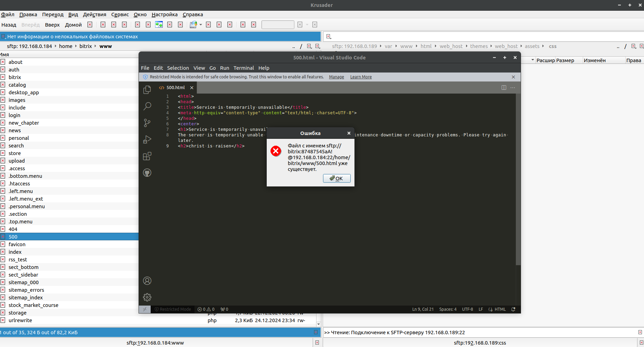Screen dimensions: 644x347
Task: Open Search in the VS Code activity bar
Action: (147, 106)
